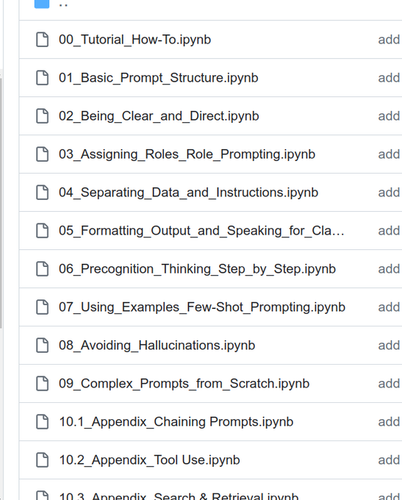The image size is (402, 500).
Task: Open 06_Precognition_Thinking_Step_by_Step.ipynb
Action: pos(197,269)
